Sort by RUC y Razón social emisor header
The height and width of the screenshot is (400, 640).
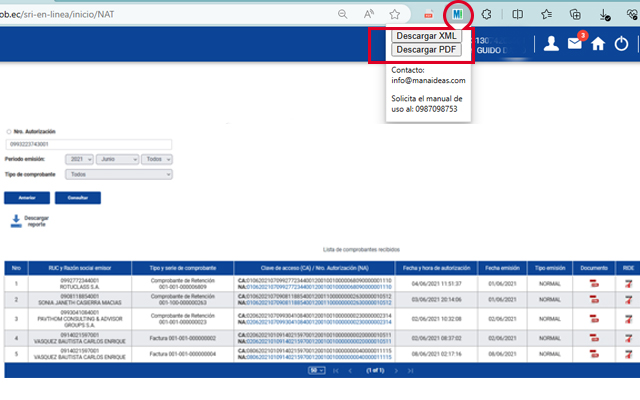[x=80, y=268]
